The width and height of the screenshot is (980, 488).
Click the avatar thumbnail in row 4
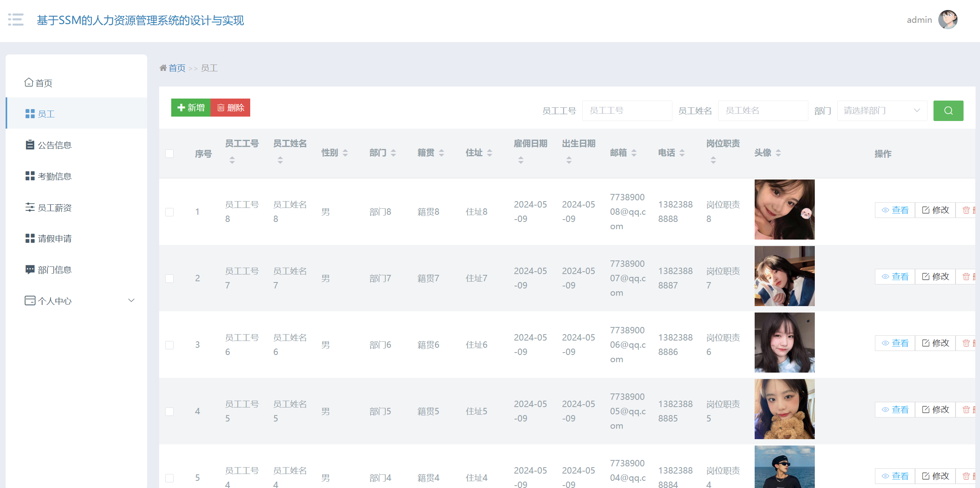click(x=784, y=409)
